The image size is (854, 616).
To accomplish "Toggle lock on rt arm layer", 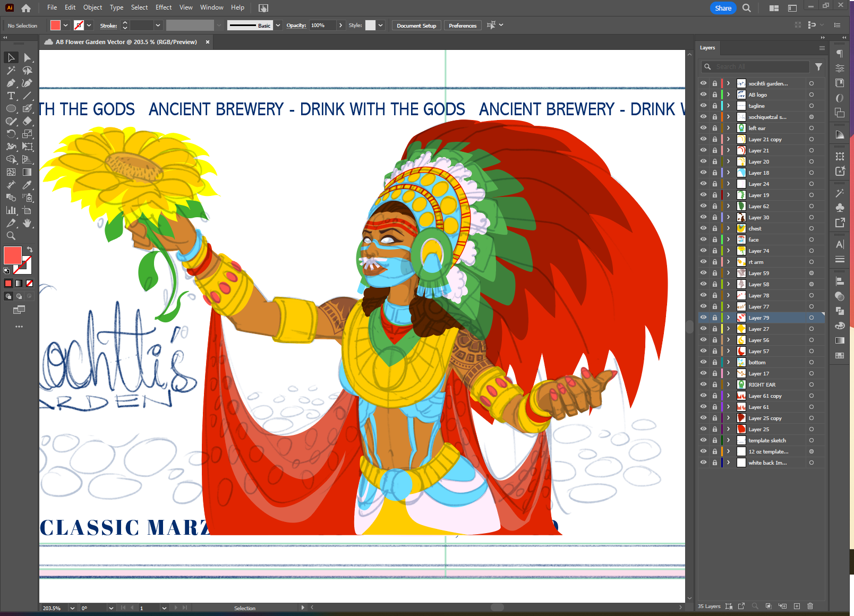I will (x=715, y=262).
